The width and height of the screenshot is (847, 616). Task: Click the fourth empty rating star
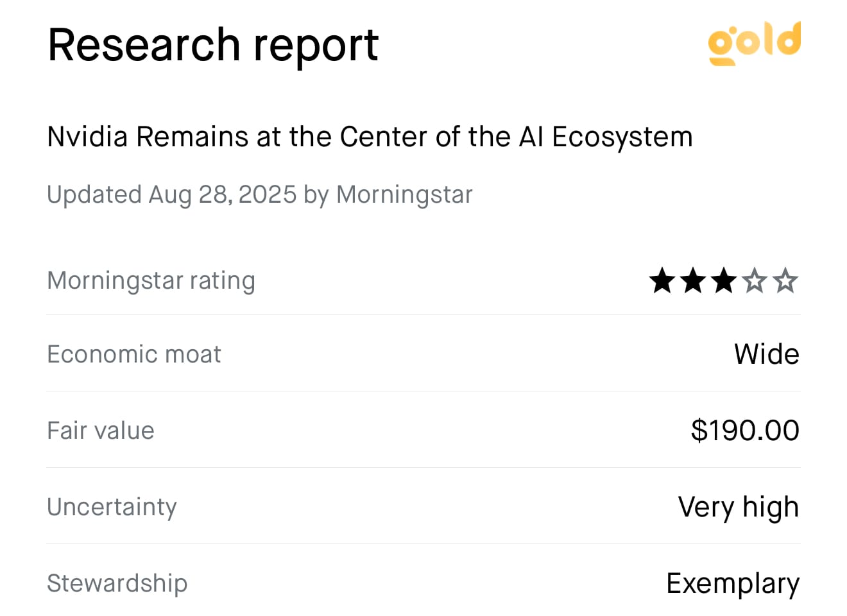click(x=755, y=281)
